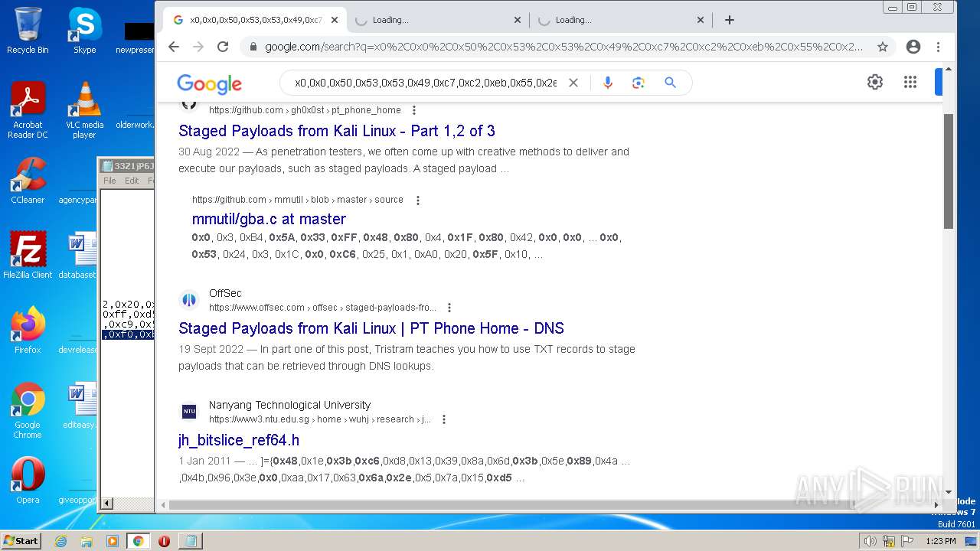
Task: Open Skype desktop shortcut
Action: [84, 31]
